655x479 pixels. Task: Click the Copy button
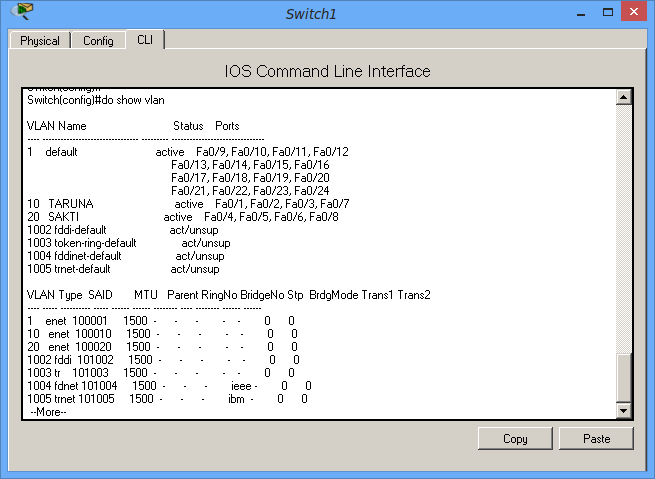tap(515, 438)
